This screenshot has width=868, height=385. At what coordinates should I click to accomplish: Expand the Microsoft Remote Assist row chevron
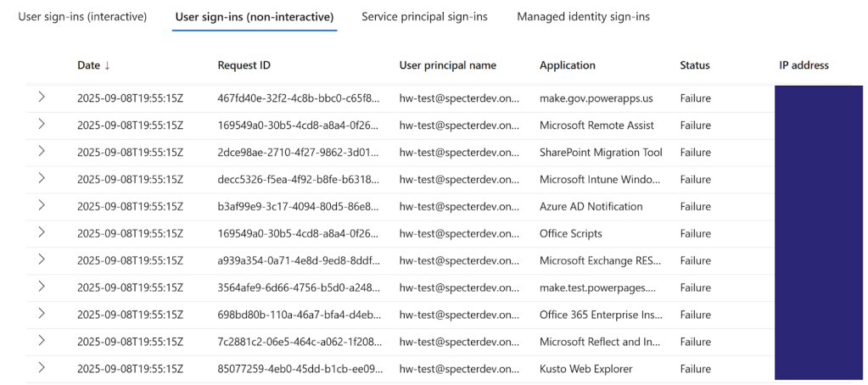pyautogui.click(x=42, y=125)
